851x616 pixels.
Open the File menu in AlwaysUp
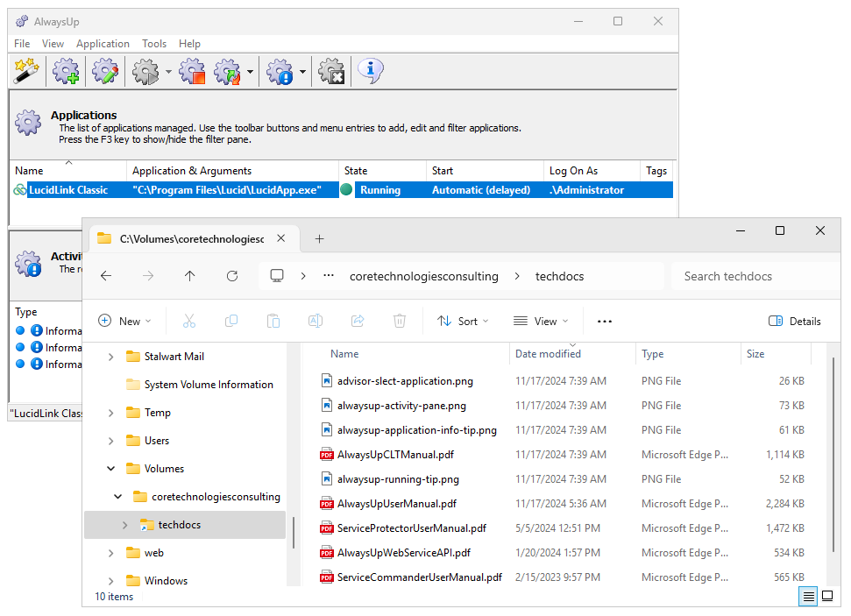click(22, 44)
